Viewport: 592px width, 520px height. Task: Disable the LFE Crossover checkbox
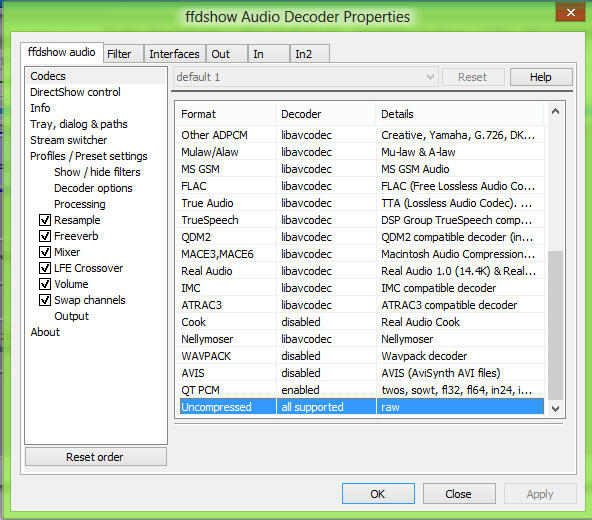coord(45,268)
